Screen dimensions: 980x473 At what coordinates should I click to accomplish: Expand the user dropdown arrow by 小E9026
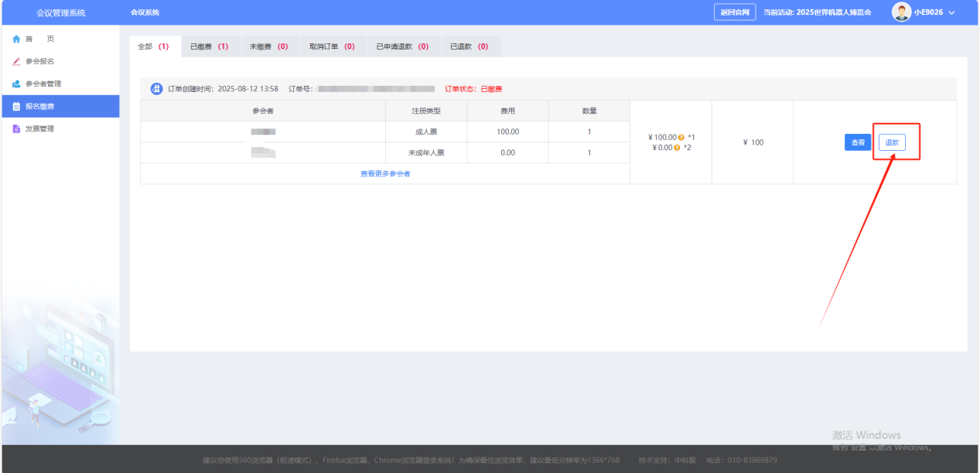click(951, 13)
